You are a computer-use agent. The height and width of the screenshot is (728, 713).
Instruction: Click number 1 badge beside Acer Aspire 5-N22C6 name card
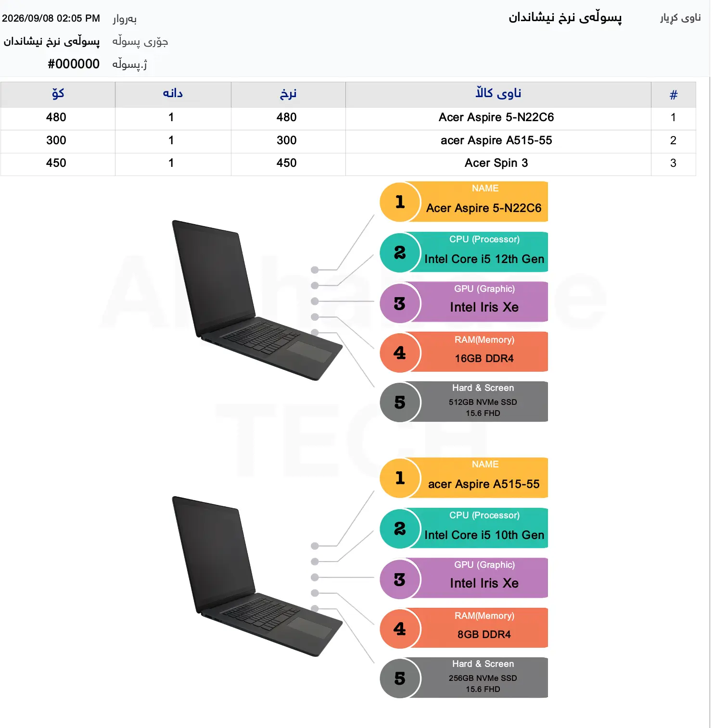coord(400,202)
